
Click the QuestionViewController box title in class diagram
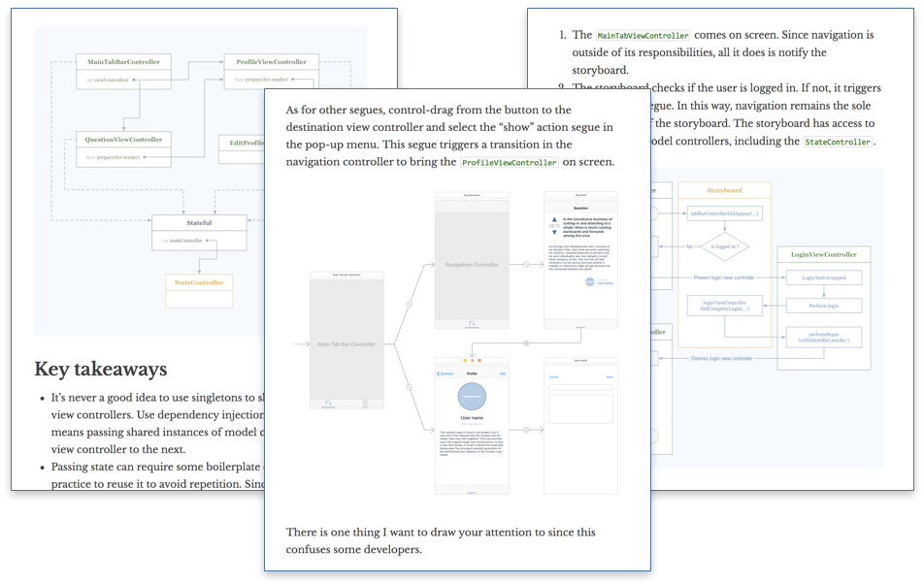pyautogui.click(x=124, y=140)
